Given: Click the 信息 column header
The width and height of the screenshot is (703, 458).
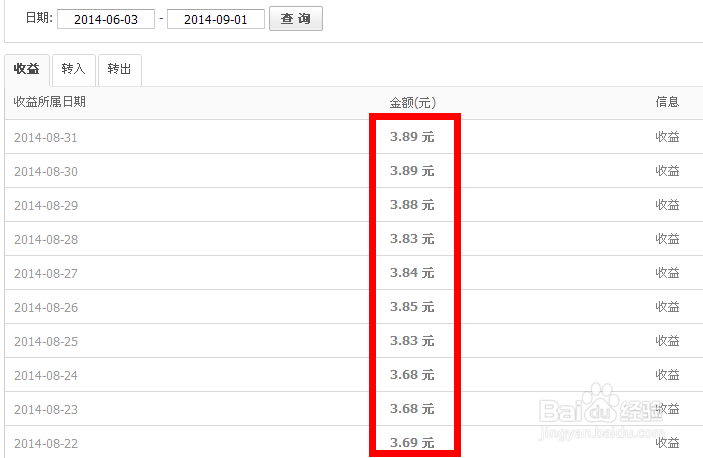Looking at the screenshot, I should (x=667, y=102).
